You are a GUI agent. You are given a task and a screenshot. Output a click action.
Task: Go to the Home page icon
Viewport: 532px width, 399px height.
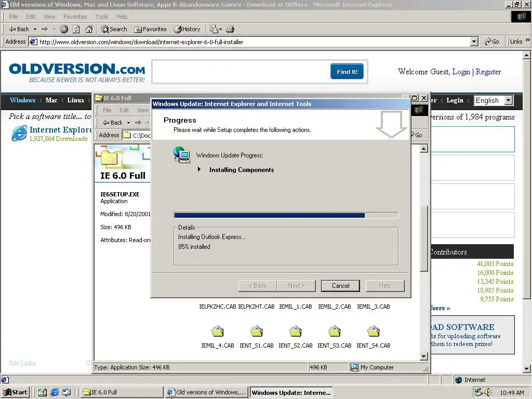(x=89, y=29)
